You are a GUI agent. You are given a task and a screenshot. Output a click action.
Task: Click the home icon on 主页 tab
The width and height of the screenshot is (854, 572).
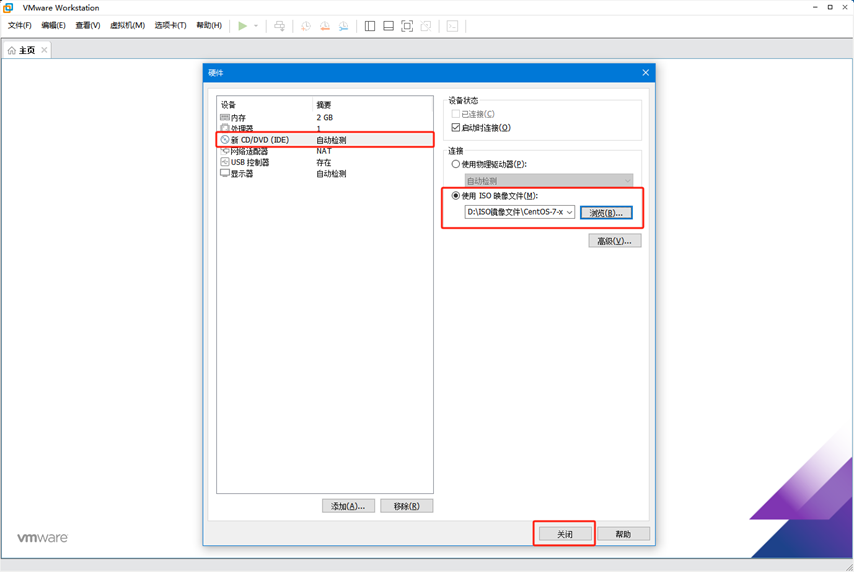(x=11, y=50)
